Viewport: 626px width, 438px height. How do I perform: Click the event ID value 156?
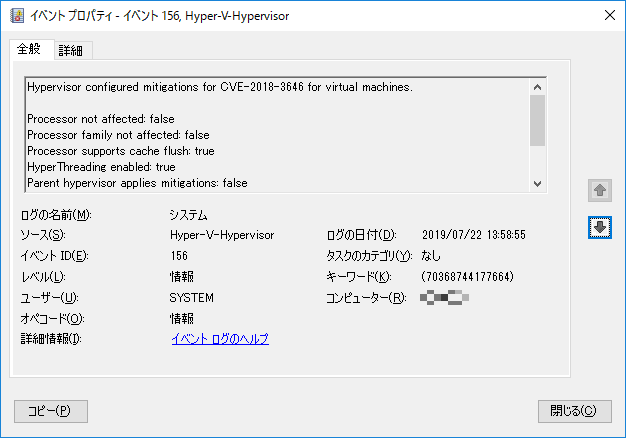click(x=179, y=256)
